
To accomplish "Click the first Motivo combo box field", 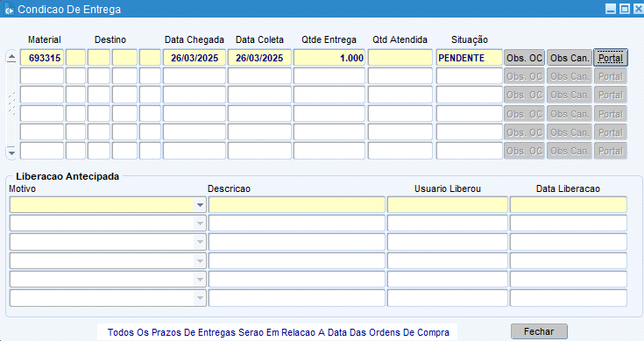I will pyautogui.click(x=108, y=205).
